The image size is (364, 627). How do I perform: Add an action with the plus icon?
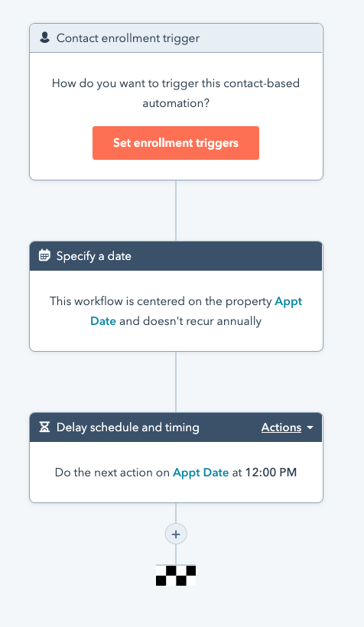(x=176, y=534)
